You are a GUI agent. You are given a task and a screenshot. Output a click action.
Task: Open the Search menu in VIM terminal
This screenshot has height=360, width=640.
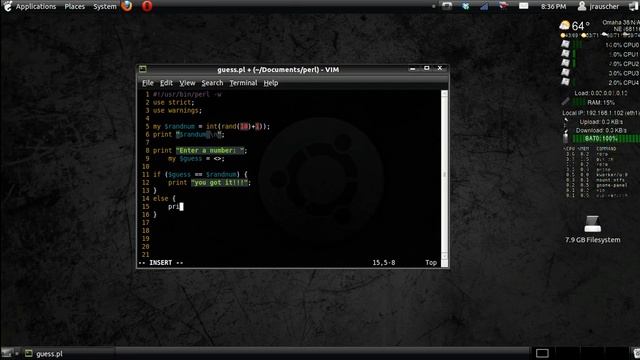tap(212, 83)
